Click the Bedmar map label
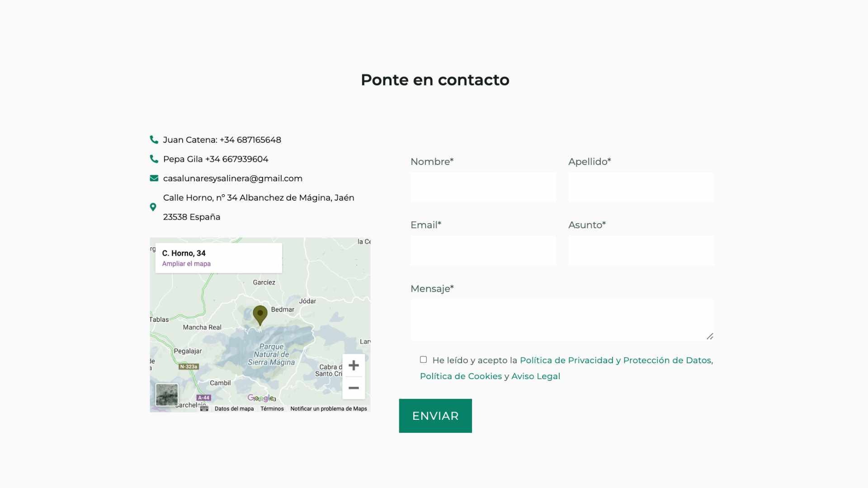This screenshot has height=488, width=868. click(x=283, y=310)
